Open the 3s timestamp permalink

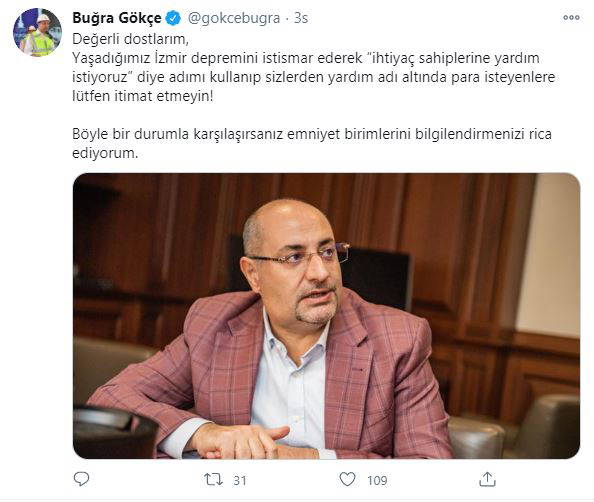pyautogui.click(x=301, y=18)
